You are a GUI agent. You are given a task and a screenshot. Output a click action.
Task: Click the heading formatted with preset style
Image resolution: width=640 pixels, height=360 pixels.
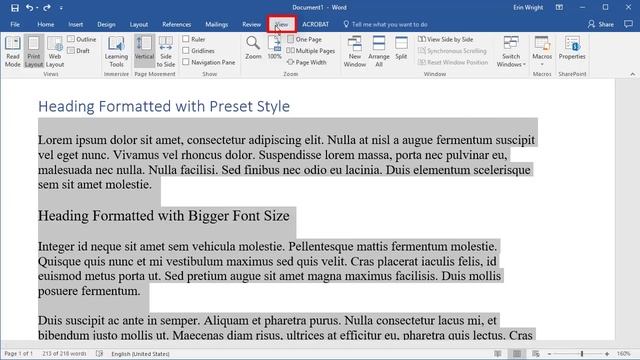[x=164, y=107]
